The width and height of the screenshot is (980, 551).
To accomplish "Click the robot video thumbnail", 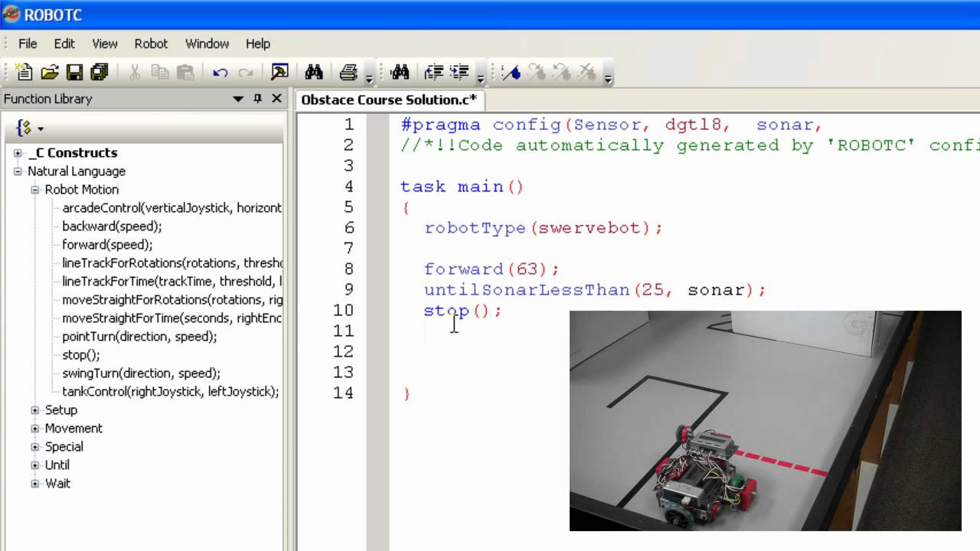I will tap(765, 420).
